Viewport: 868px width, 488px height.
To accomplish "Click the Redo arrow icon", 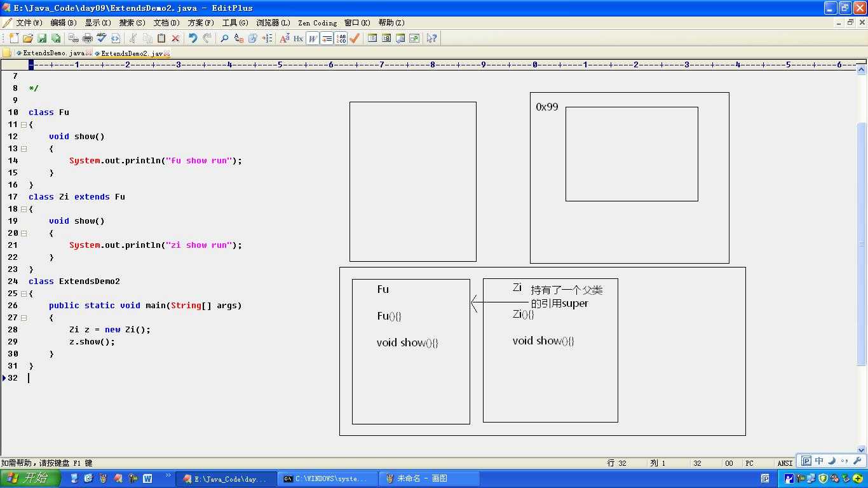I will 207,38.
